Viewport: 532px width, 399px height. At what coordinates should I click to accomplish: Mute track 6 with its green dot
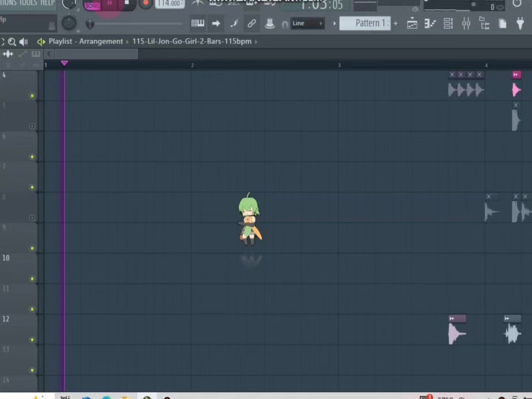[32, 157]
